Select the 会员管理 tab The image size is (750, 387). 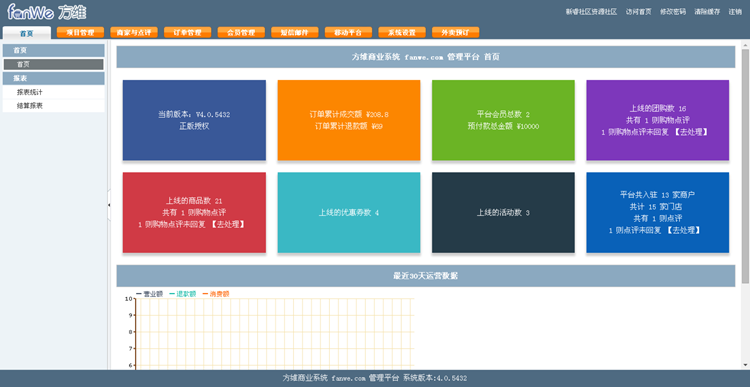(241, 33)
